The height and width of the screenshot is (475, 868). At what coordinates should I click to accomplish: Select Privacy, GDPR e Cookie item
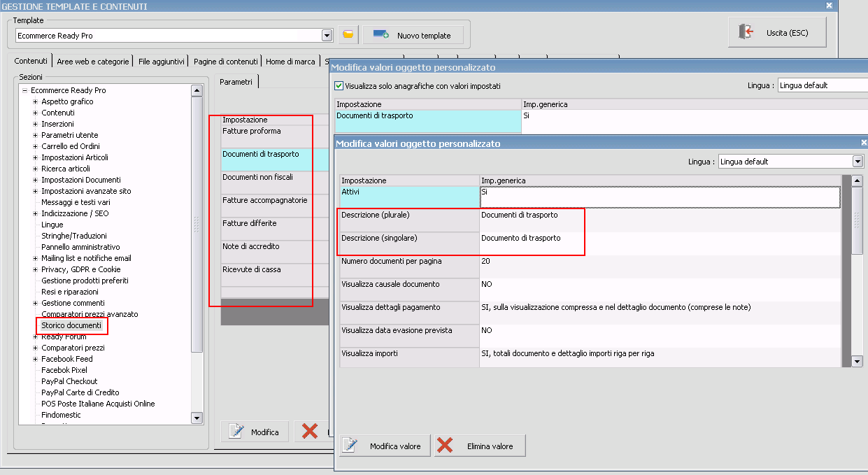click(x=81, y=269)
